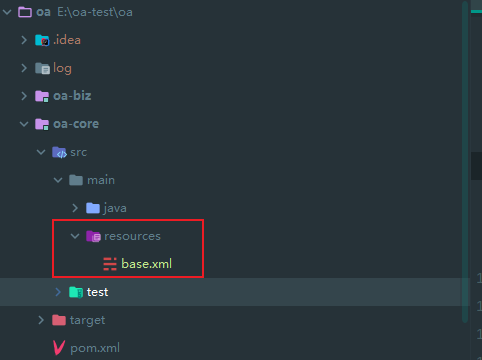Click the red target folder icon

click(x=59, y=320)
